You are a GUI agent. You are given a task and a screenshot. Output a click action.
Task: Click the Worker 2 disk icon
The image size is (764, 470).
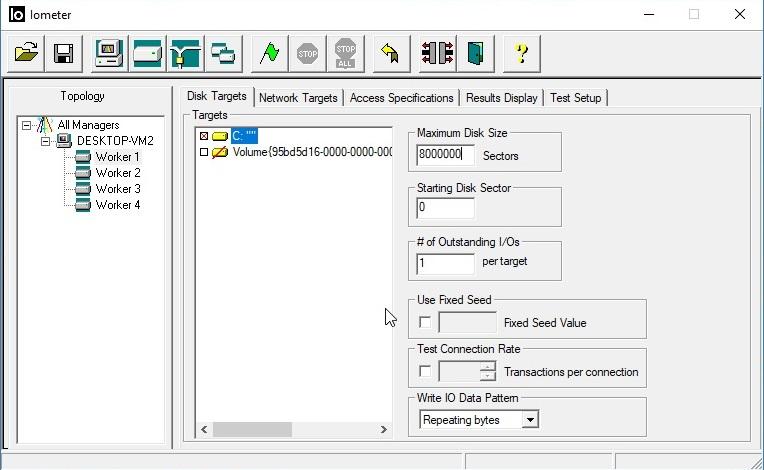coord(83,173)
